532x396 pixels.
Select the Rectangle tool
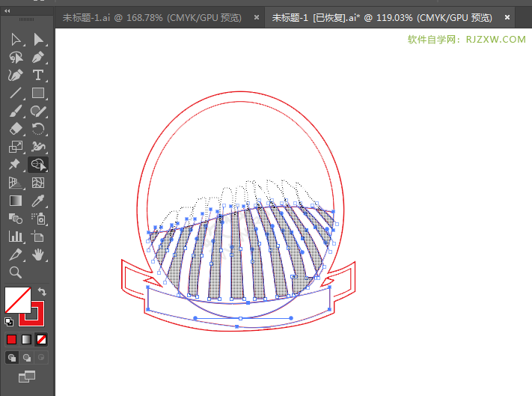38,93
